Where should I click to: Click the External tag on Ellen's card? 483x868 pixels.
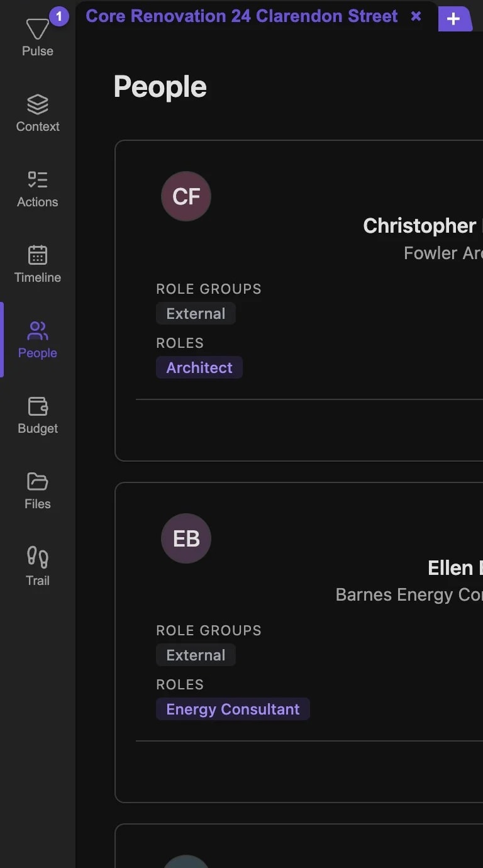(x=196, y=655)
